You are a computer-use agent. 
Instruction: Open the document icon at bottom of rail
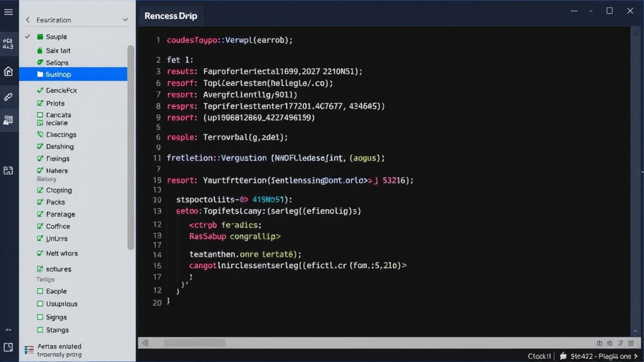8,347
